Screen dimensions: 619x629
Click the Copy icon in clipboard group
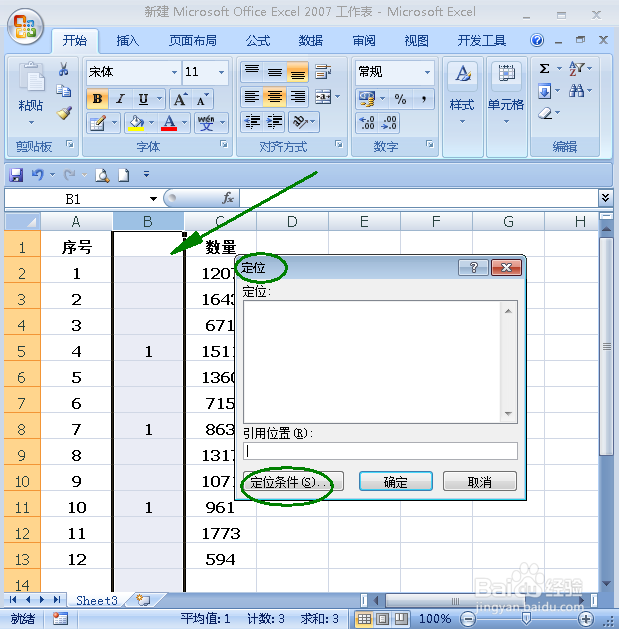pos(63,91)
